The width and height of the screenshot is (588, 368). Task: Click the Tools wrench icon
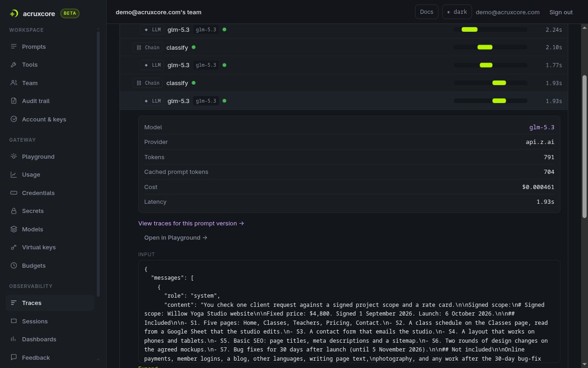tap(14, 65)
